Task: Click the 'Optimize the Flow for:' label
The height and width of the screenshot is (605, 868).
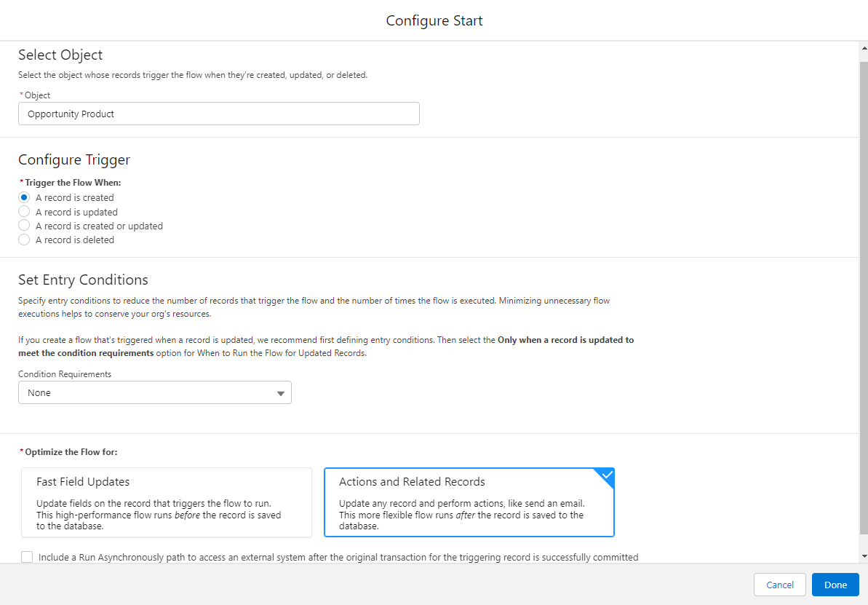Action: coord(71,452)
